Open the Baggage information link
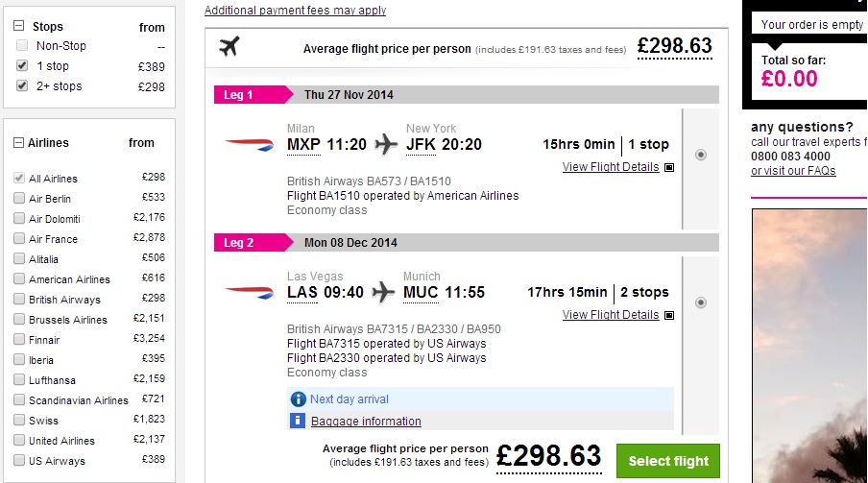Viewport: 868px width, 483px height. tap(365, 421)
